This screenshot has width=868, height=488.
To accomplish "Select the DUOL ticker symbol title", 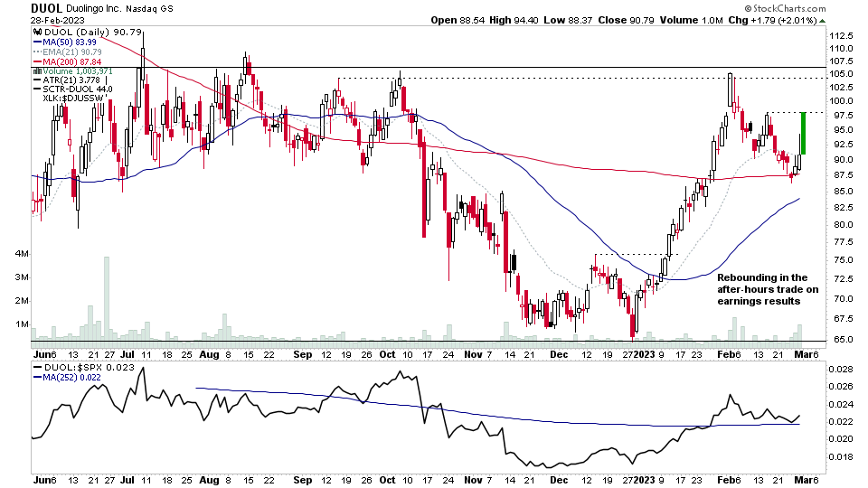I will [46, 8].
